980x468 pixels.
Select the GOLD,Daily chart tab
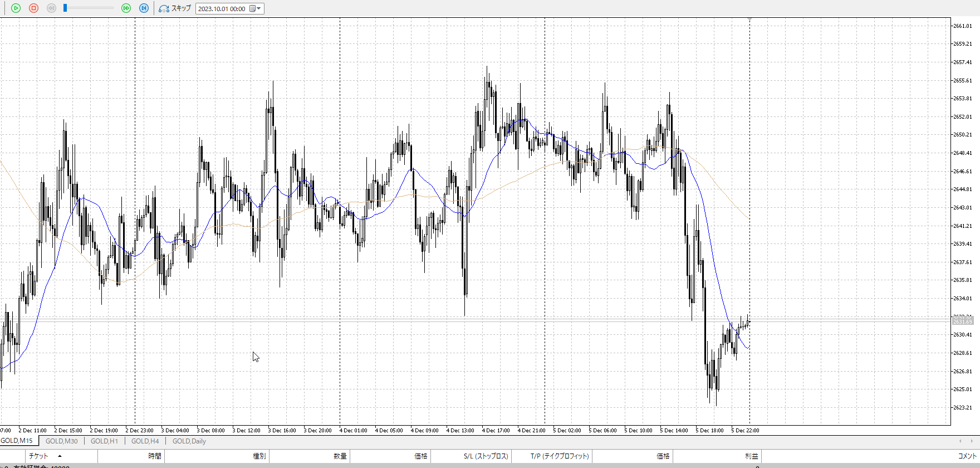click(189, 441)
